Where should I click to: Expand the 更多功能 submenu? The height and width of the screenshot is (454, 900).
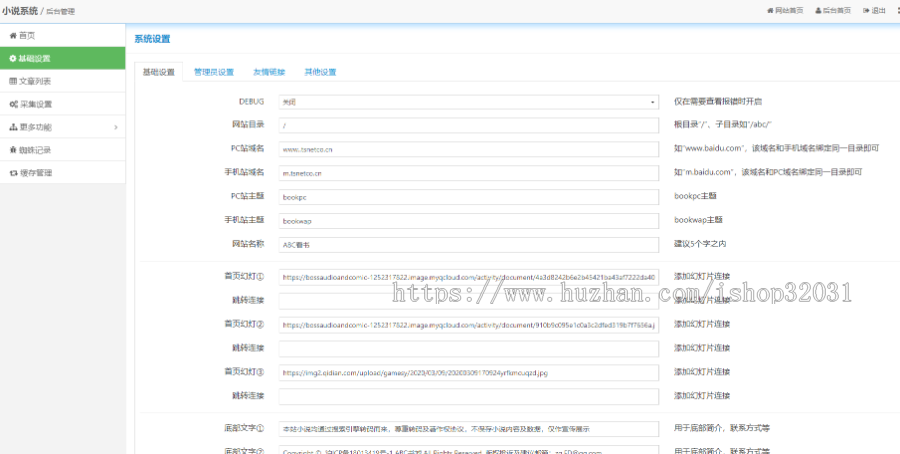pos(63,127)
